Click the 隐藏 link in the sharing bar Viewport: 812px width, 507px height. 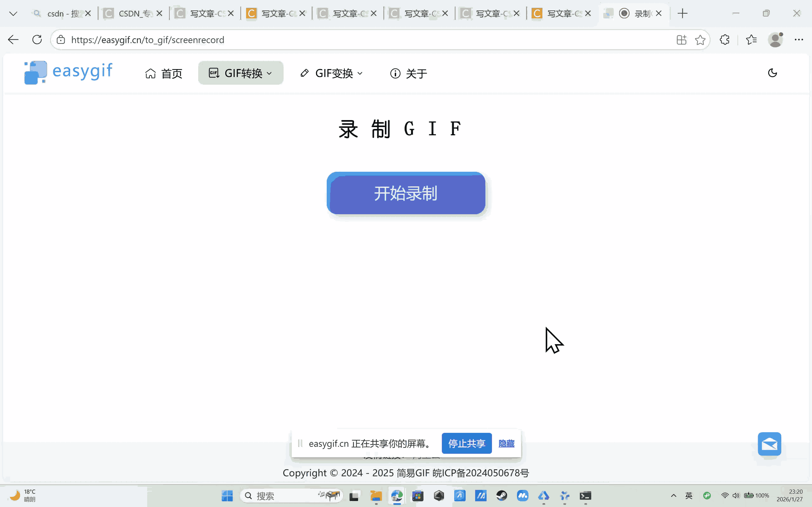tap(506, 443)
